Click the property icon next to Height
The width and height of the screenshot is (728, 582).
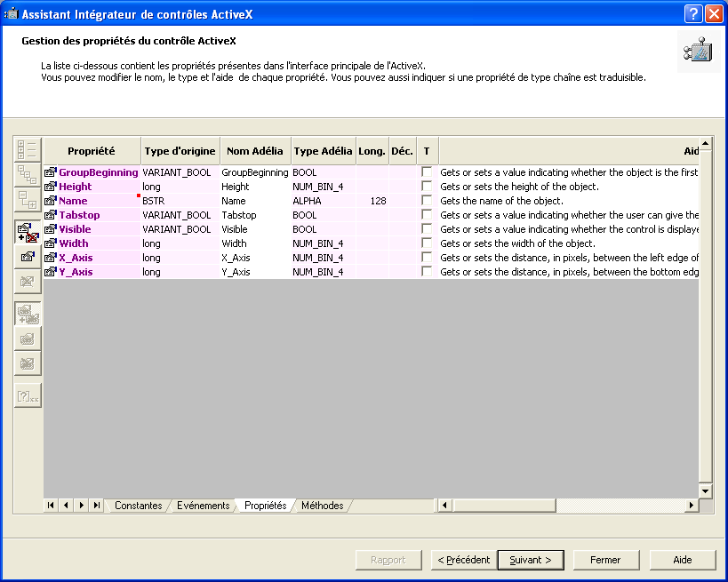click(51, 187)
